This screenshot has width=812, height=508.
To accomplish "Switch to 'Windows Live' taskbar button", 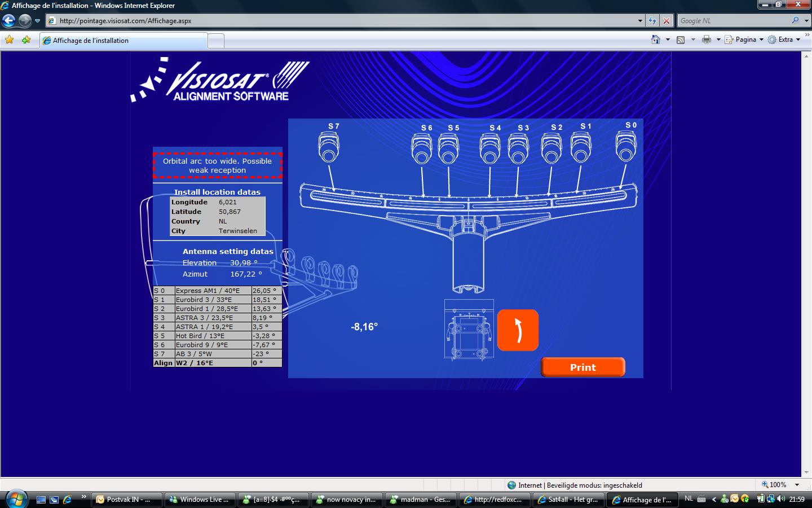I will pos(200,500).
